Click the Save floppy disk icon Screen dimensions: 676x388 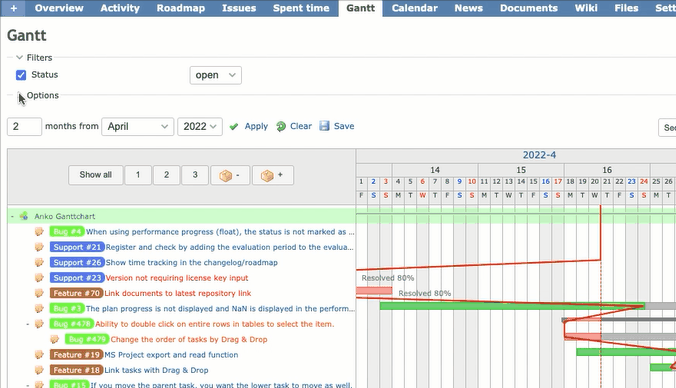coord(324,126)
